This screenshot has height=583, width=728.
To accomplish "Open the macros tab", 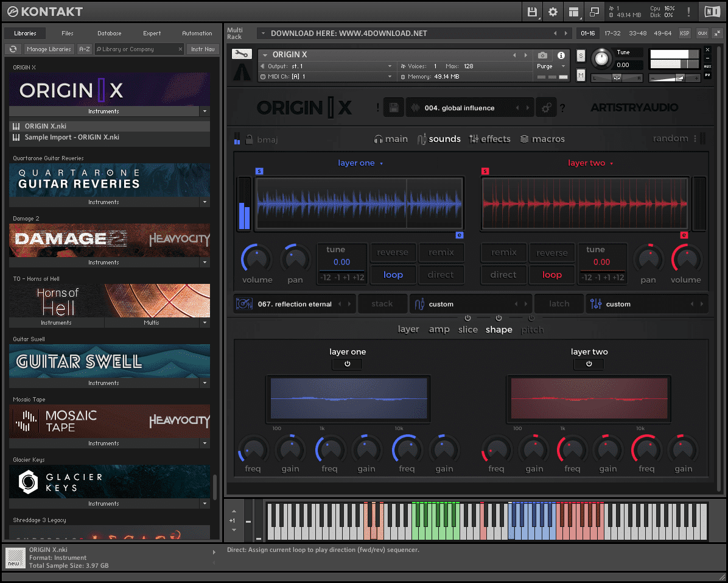I will tap(542, 139).
